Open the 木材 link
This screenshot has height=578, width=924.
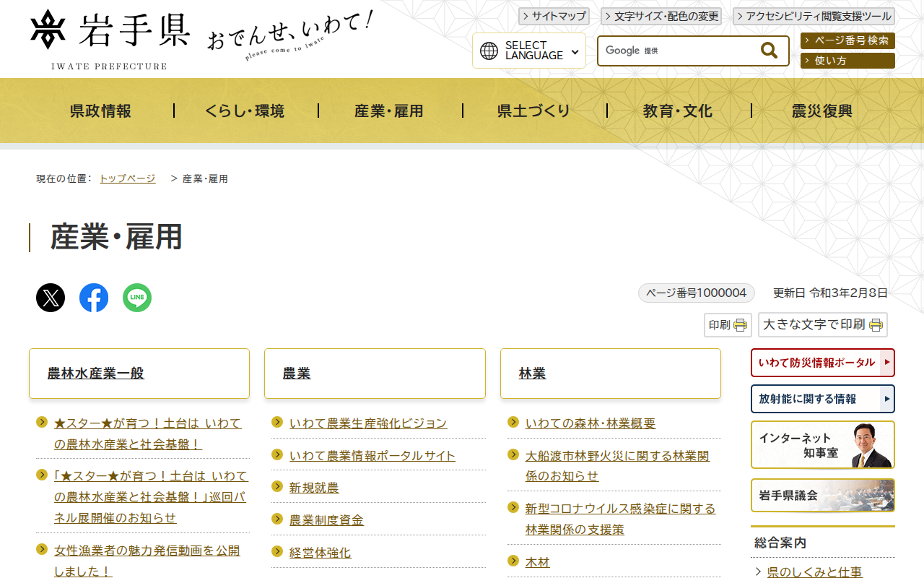click(538, 562)
